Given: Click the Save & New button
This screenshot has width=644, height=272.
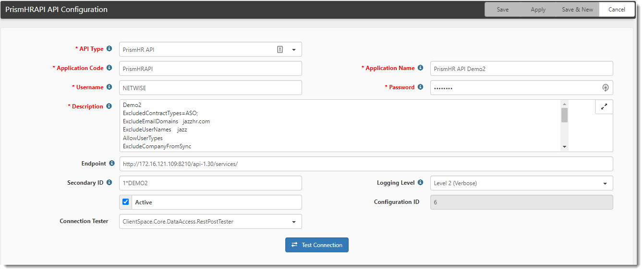Looking at the screenshot, I should [577, 10].
